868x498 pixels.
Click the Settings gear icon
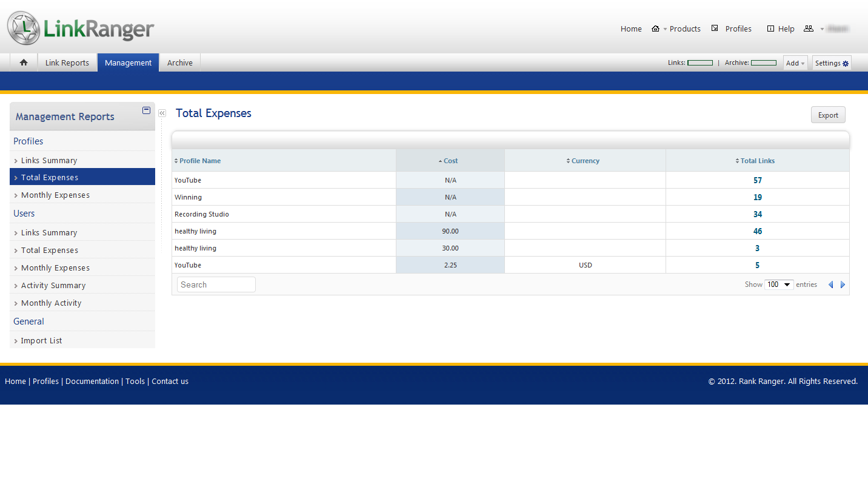pyautogui.click(x=846, y=63)
